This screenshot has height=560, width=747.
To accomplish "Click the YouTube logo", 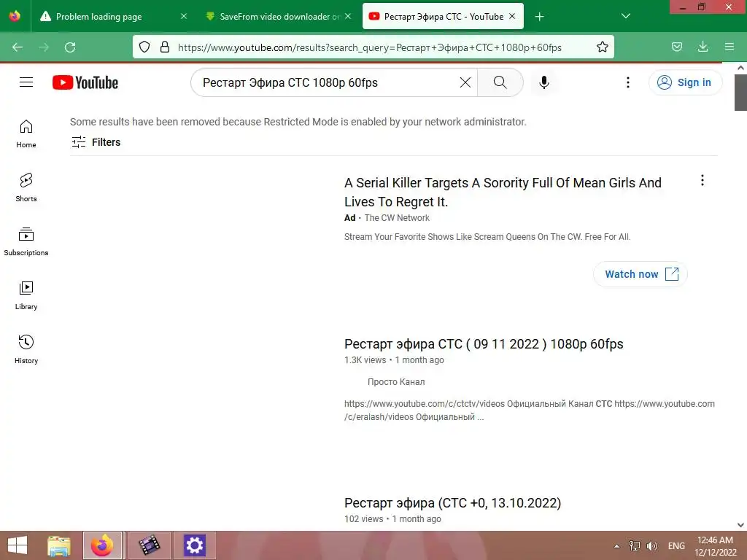I will click(85, 82).
